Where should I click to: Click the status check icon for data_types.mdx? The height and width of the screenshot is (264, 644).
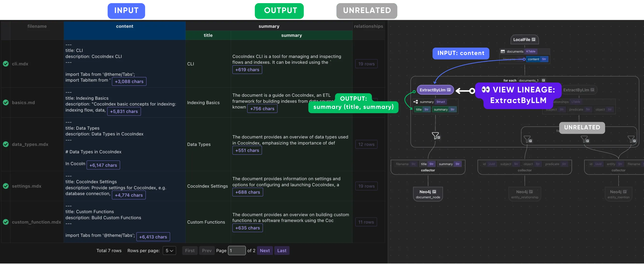tap(6, 144)
